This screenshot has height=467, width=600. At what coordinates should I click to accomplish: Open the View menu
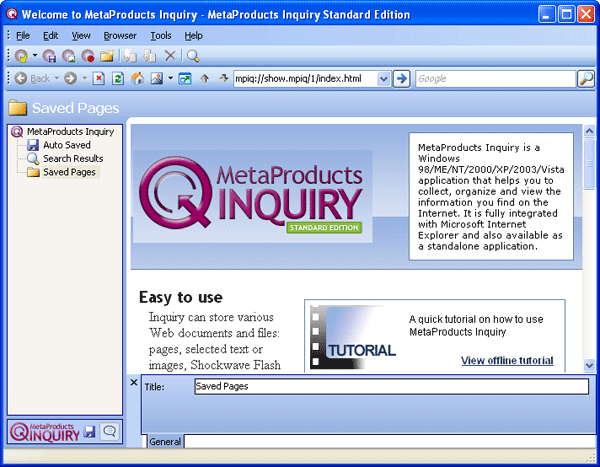pyautogui.click(x=81, y=36)
